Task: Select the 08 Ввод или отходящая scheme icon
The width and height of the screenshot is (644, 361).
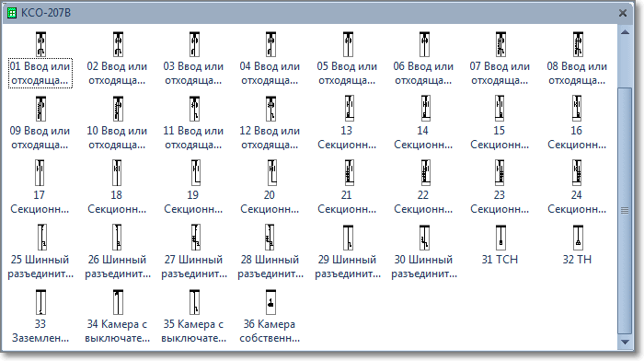Action: [x=578, y=44]
